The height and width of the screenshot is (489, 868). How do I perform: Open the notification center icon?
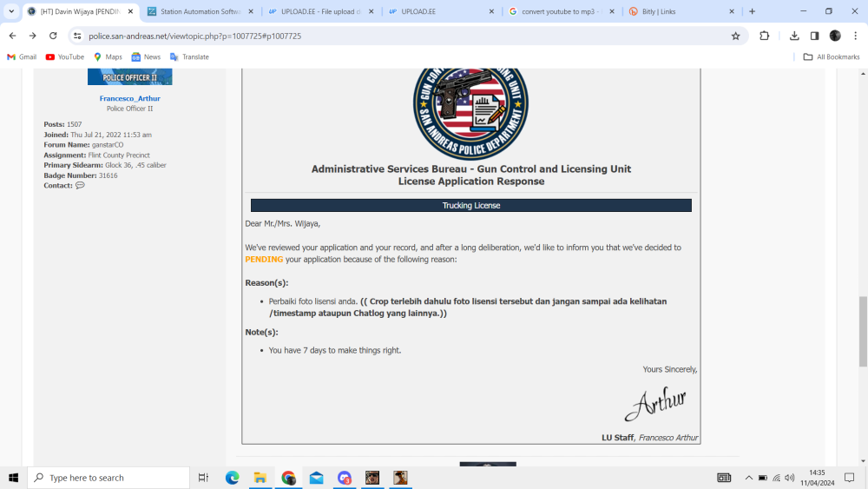point(849,478)
